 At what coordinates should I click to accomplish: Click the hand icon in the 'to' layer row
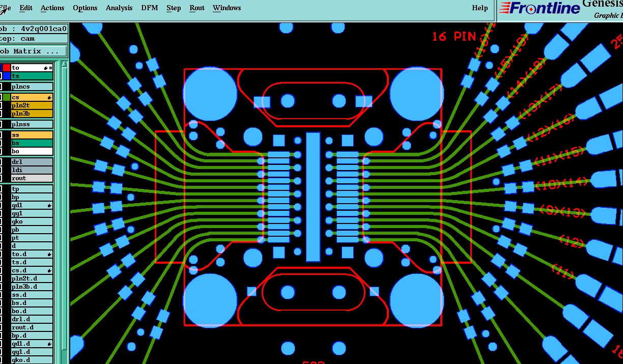[x=45, y=68]
